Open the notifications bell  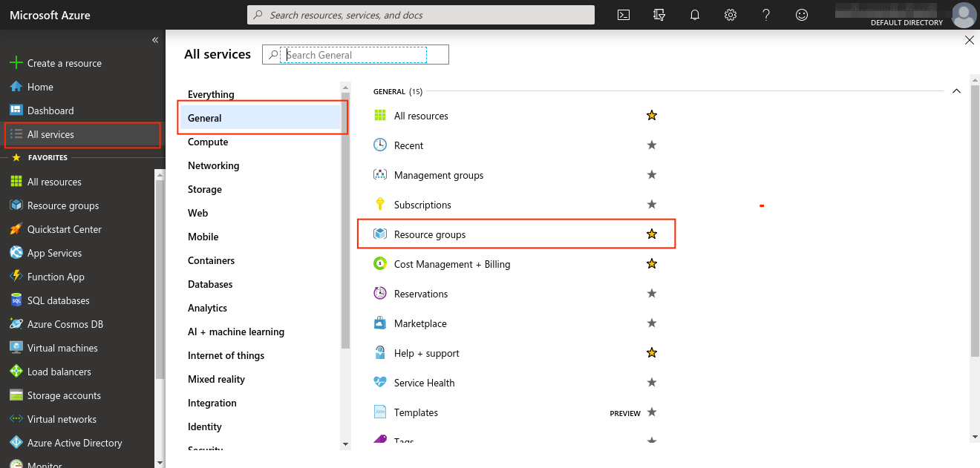695,15
